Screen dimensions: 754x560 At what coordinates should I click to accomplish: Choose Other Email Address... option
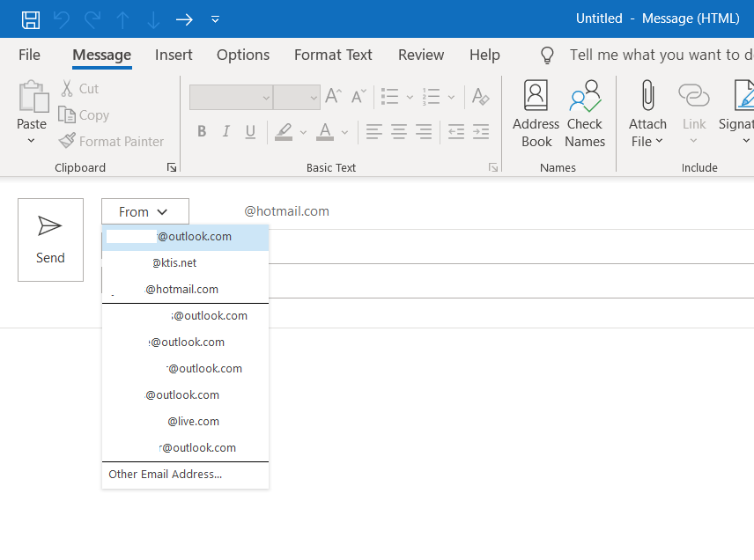pos(185,475)
